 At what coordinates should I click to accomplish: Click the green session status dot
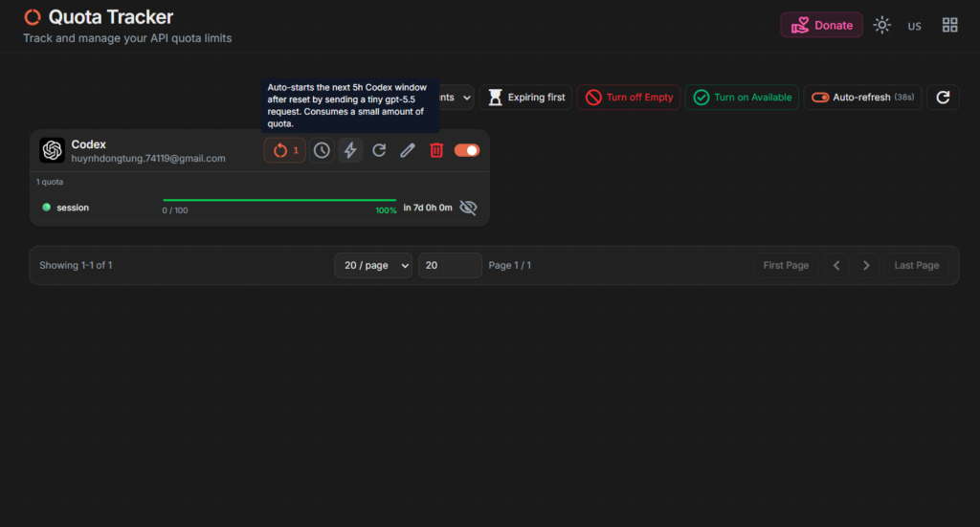pos(46,208)
